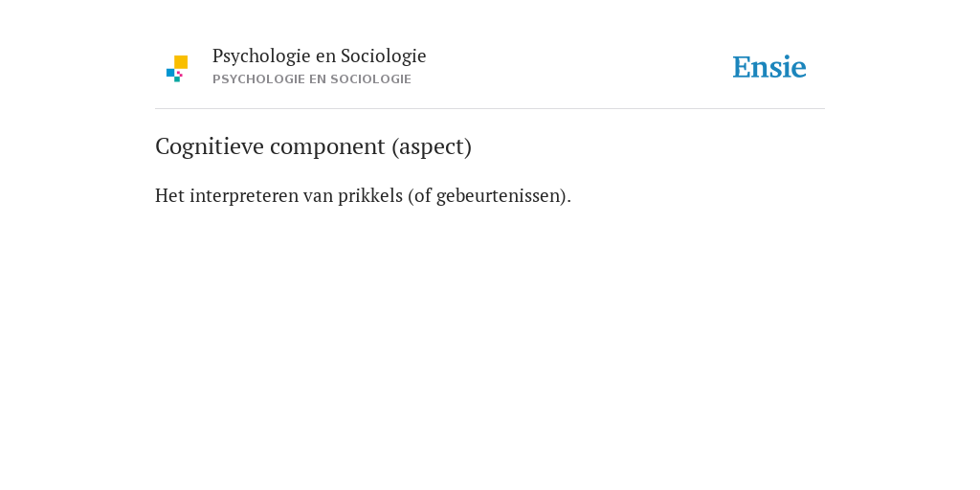The height and width of the screenshot is (490, 980).
Task: Click the word component in the heading
Action: tap(327, 147)
